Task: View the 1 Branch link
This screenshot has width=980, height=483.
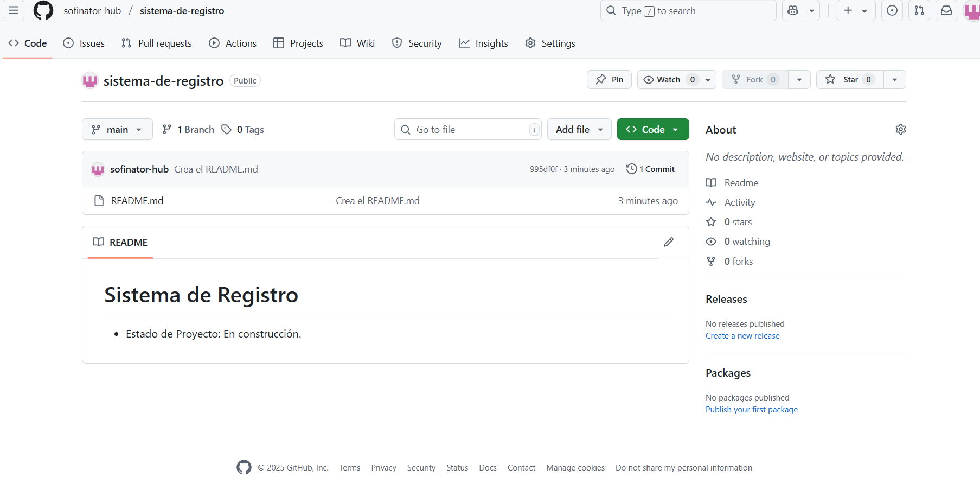Action: tap(188, 129)
